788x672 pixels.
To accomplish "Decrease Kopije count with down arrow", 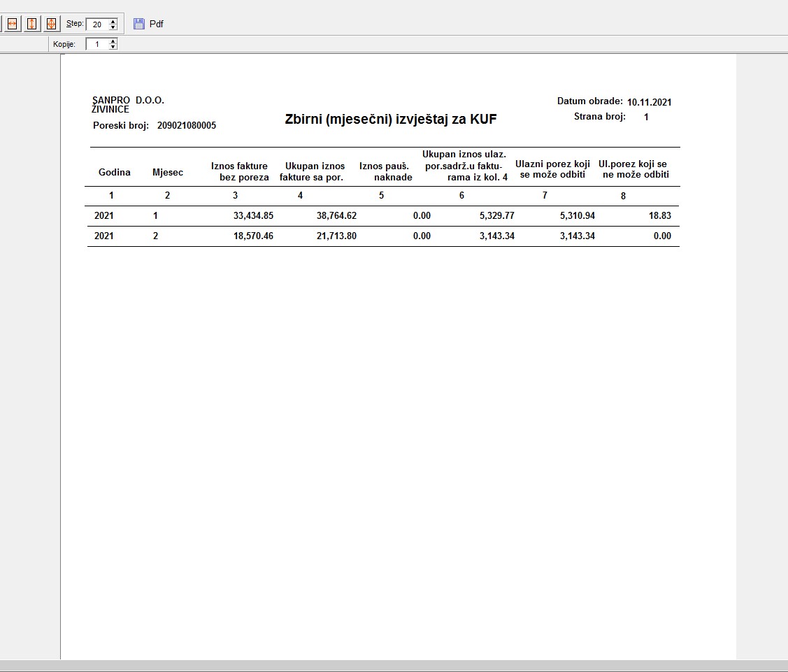I will point(113,47).
